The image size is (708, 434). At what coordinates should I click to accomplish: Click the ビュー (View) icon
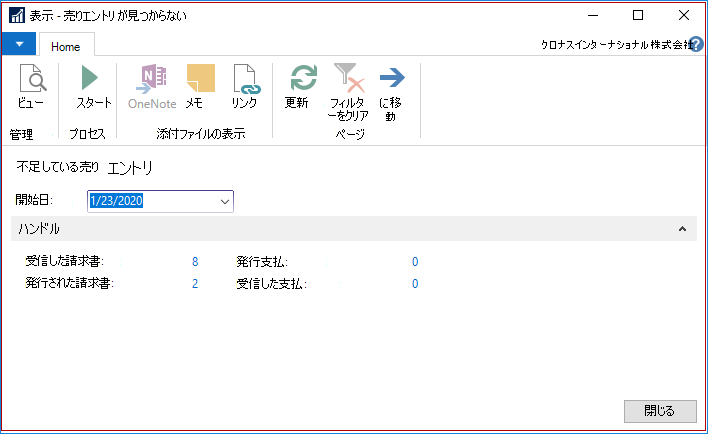[x=33, y=78]
